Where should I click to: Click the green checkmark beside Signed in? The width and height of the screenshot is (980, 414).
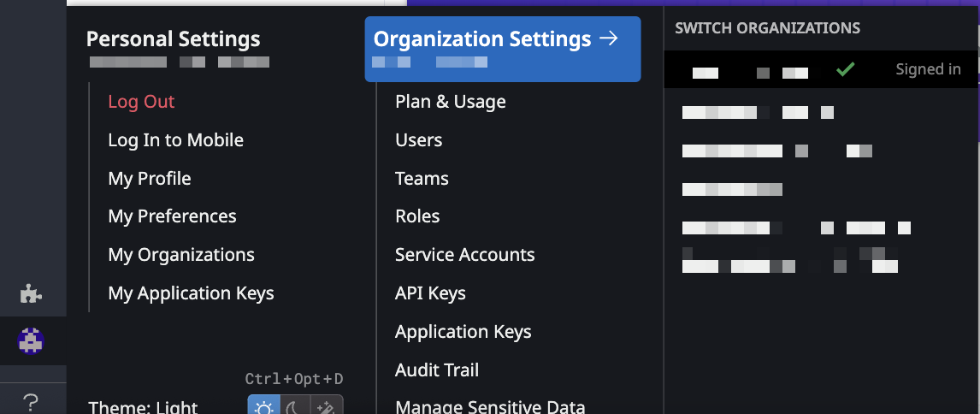(845, 68)
